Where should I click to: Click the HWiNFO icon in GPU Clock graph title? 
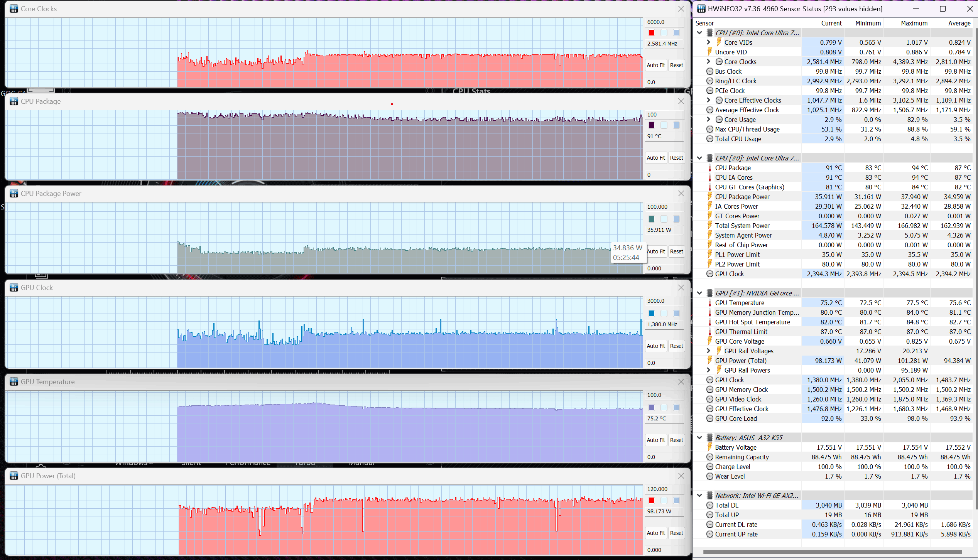(x=14, y=287)
